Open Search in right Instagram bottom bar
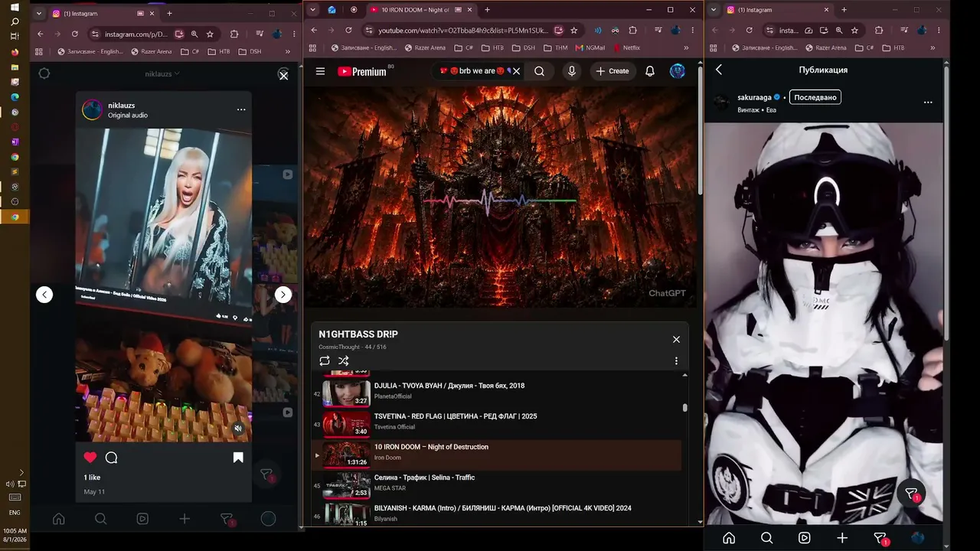This screenshot has height=551, width=980. pos(766,538)
